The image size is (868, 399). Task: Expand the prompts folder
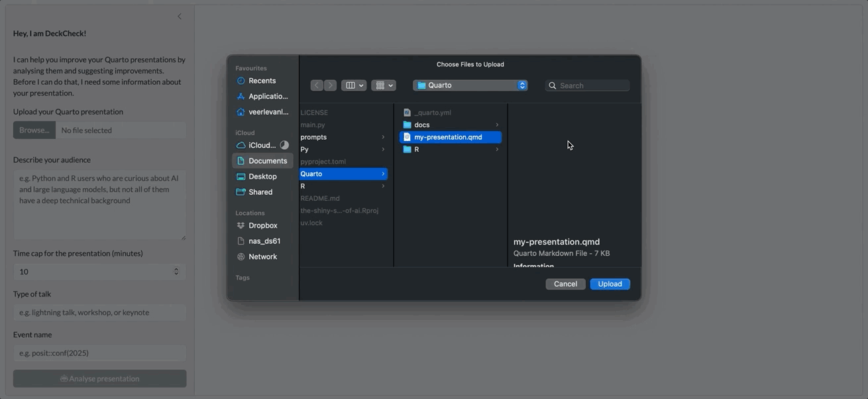pos(313,137)
